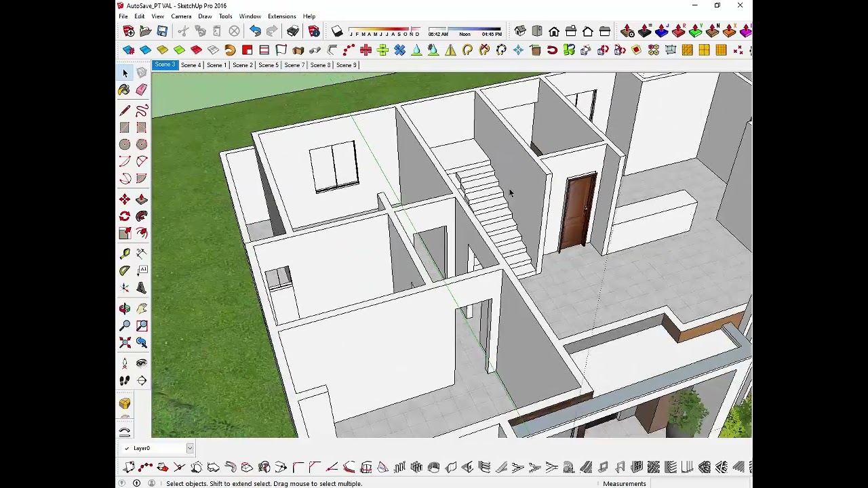Activate the Eraser tool
The image size is (868, 488).
(142, 89)
